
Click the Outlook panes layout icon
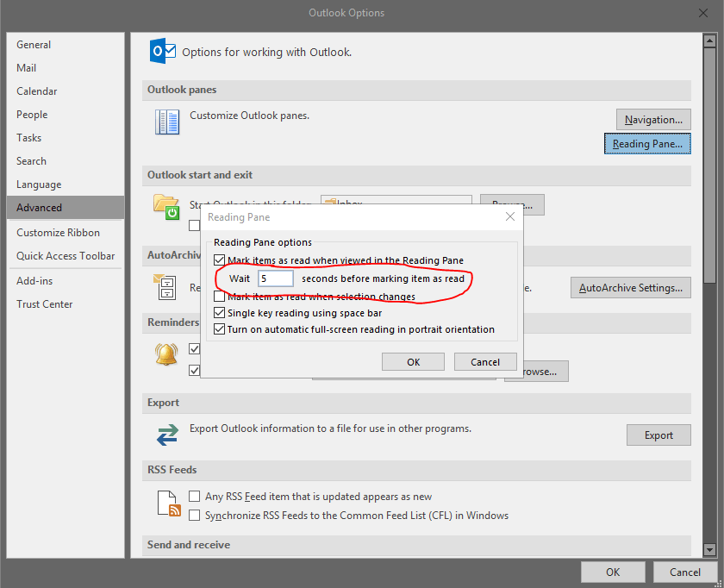(x=166, y=122)
